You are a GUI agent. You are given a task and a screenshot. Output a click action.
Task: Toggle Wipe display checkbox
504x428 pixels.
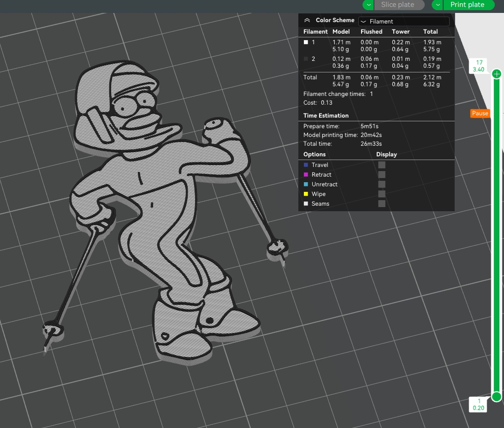pos(381,194)
